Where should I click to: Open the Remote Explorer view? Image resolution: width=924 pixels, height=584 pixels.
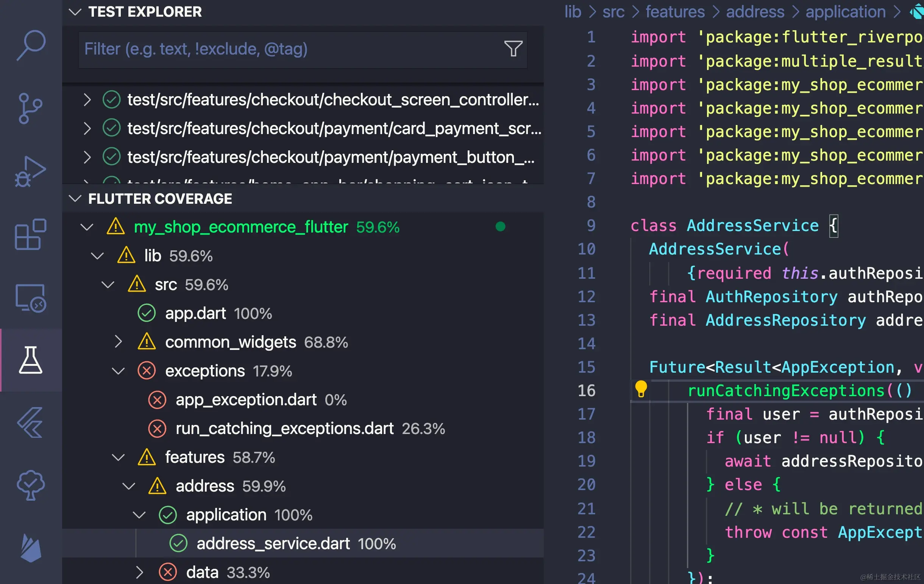coord(31,298)
